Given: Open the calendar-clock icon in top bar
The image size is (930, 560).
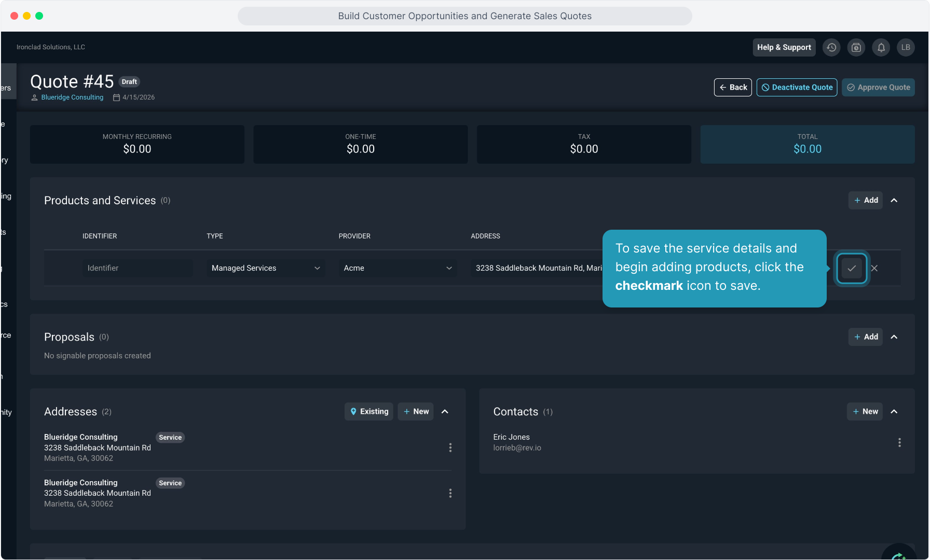Looking at the screenshot, I should pos(856,47).
